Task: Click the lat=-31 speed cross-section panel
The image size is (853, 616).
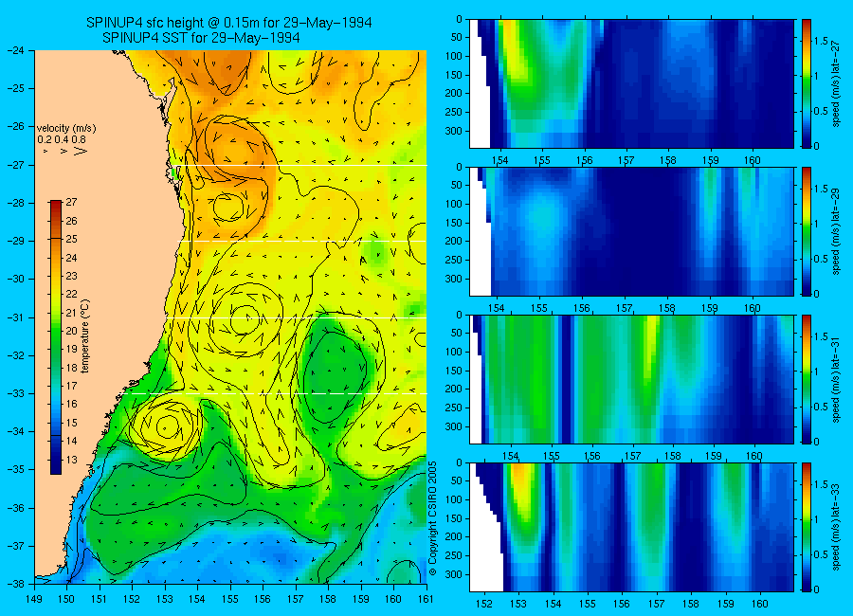Action: point(631,380)
